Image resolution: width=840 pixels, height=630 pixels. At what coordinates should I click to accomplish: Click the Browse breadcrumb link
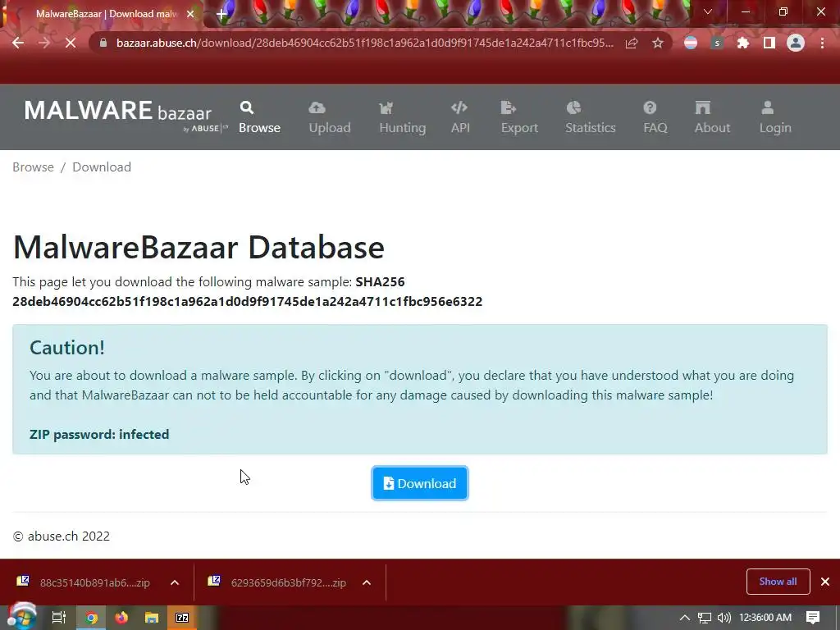coord(33,167)
